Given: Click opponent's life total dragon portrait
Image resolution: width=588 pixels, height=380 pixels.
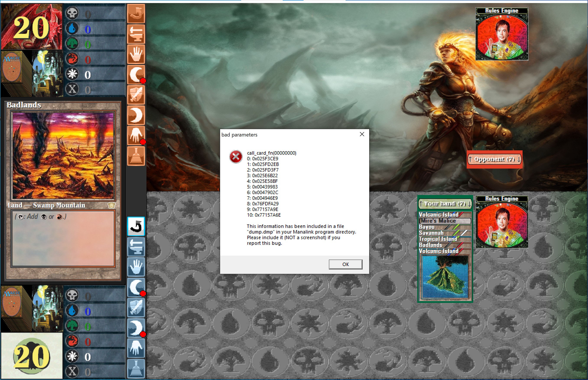Looking at the screenshot, I should point(32,27).
